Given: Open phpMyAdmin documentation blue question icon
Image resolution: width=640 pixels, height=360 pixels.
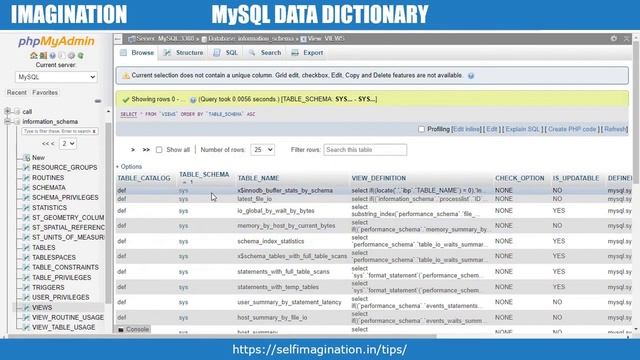Looking at the screenshot, I should click(x=52, y=55).
